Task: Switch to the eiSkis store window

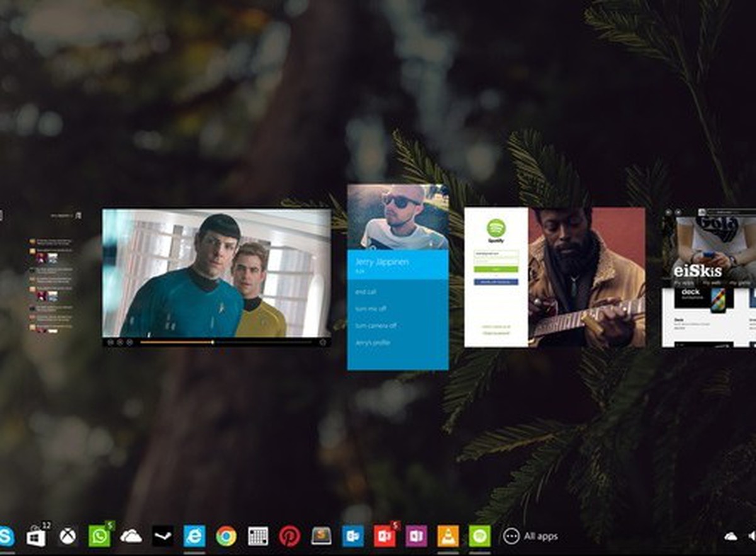Action: 709,277
